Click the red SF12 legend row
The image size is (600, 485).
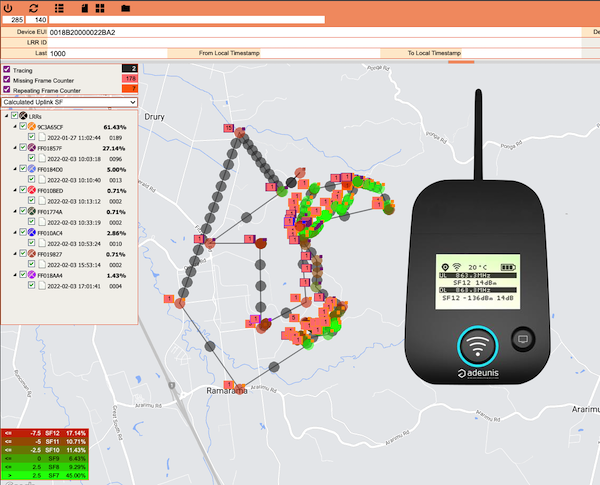click(x=45, y=433)
